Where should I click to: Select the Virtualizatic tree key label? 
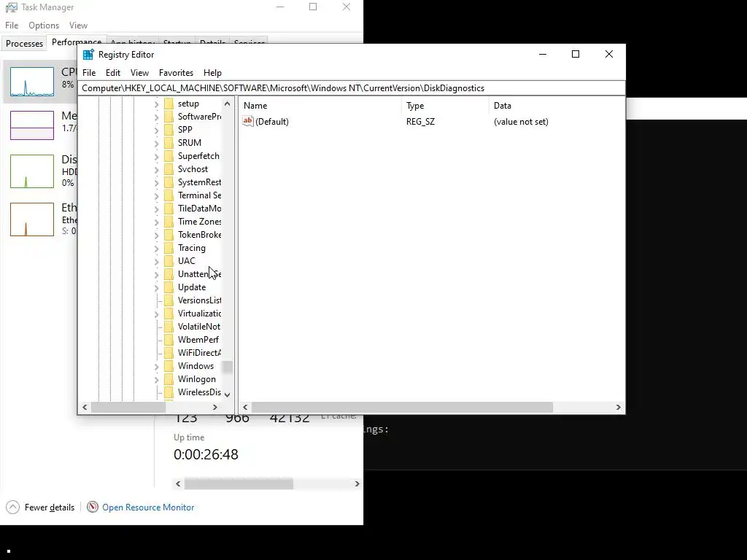[199, 314]
